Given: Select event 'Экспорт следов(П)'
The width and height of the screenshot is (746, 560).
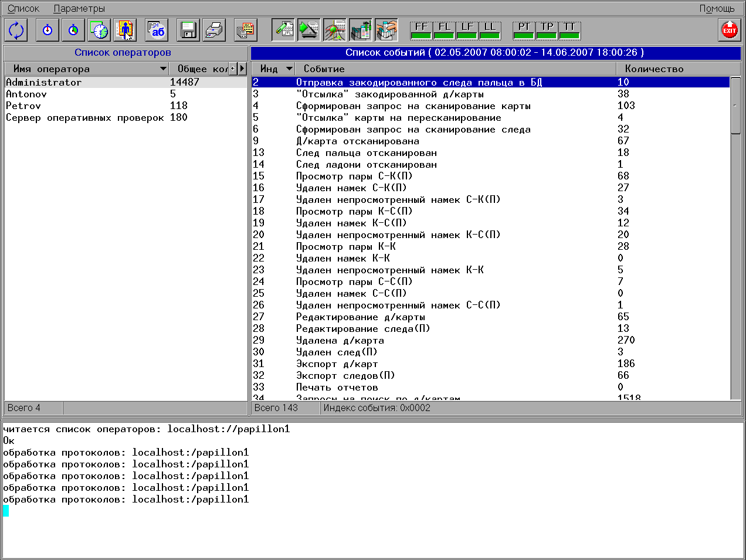Looking at the screenshot, I should click(x=491, y=375).
